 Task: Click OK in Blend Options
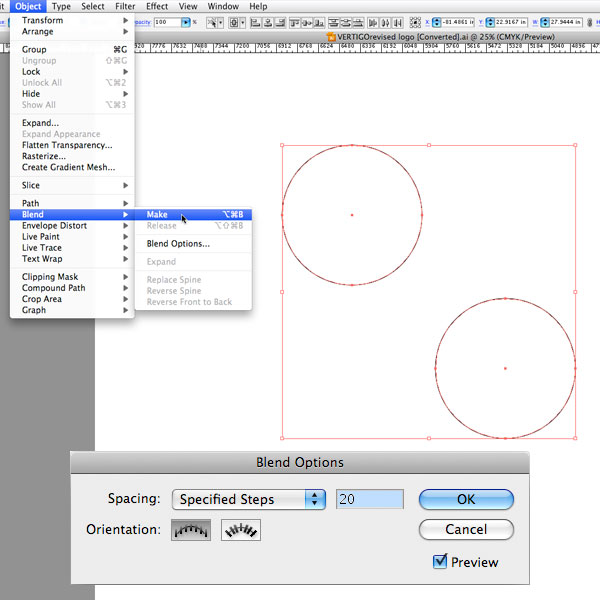(x=466, y=499)
